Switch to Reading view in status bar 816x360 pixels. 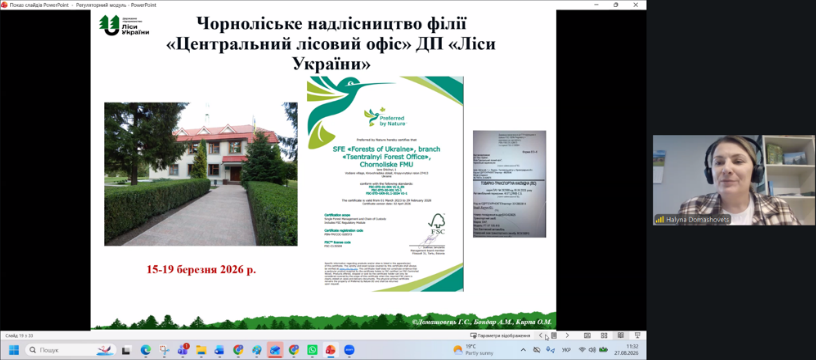click(620, 336)
